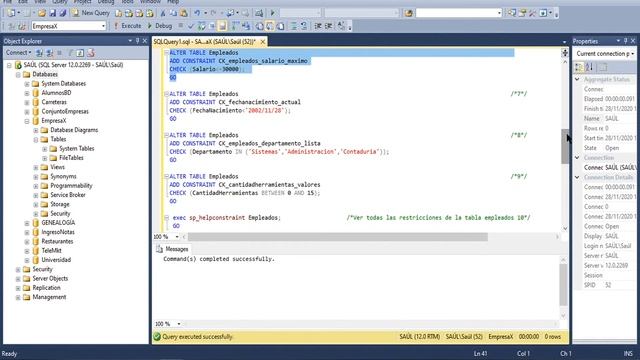Click the Decrease Indent icon
Viewport: 640px width, 360px height.
(318, 26)
